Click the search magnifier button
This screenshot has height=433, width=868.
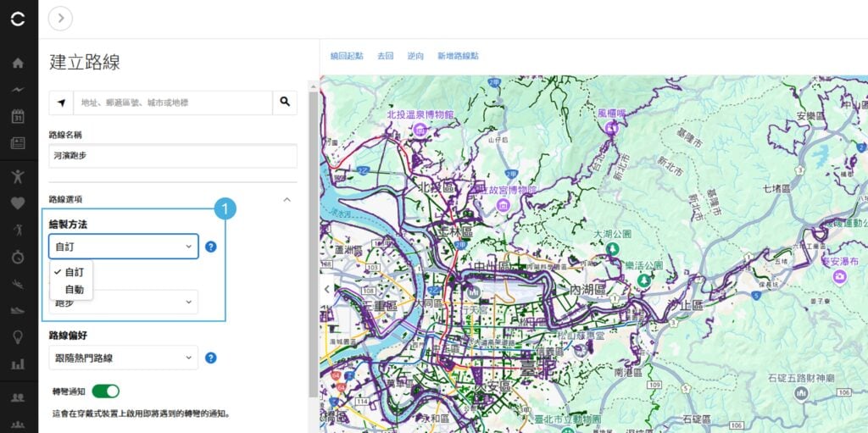coord(285,103)
